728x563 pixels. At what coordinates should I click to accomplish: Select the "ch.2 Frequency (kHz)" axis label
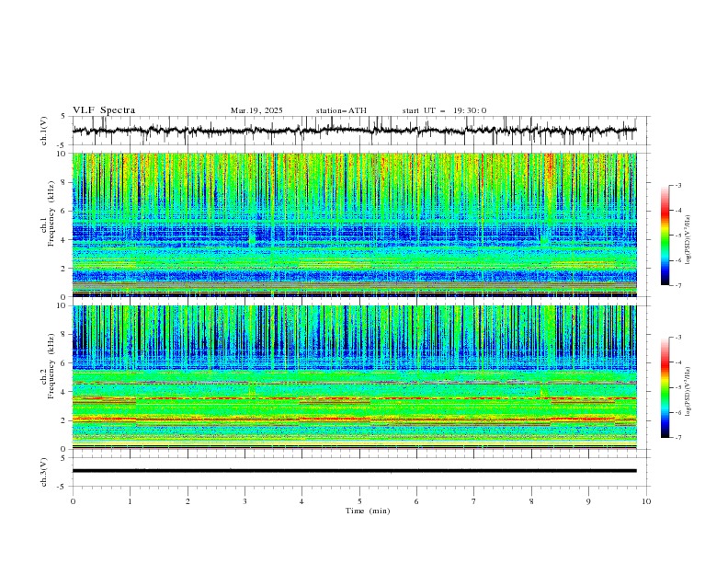[x=48, y=365]
